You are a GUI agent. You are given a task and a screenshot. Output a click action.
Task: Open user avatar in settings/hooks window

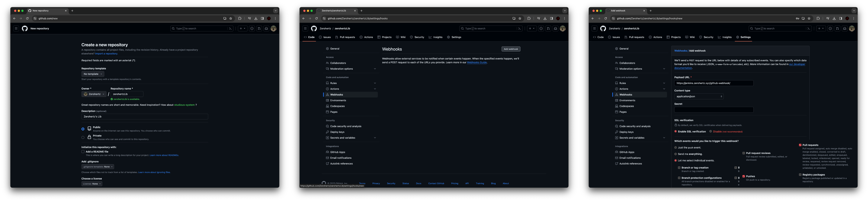[x=563, y=29]
